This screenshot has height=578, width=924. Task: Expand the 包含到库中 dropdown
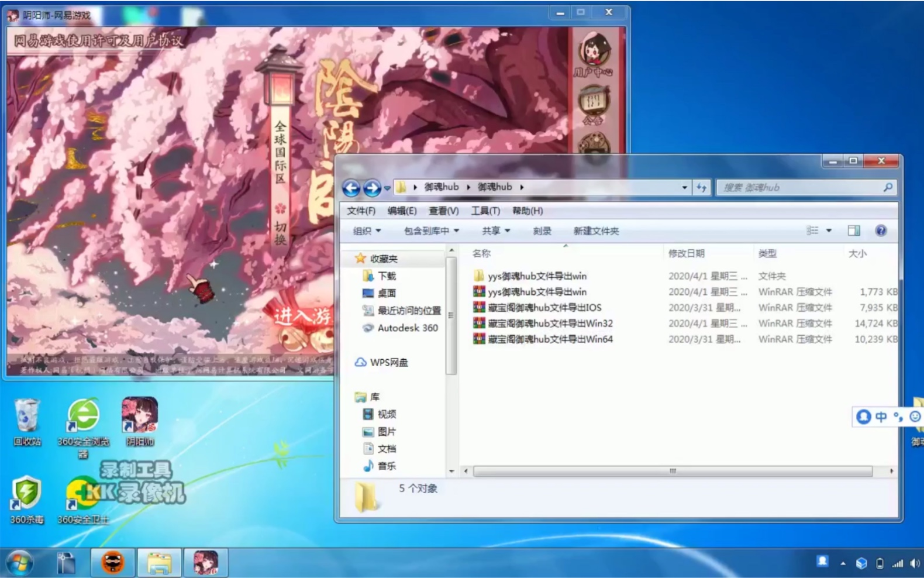pyautogui.click(x=432, y=231)
